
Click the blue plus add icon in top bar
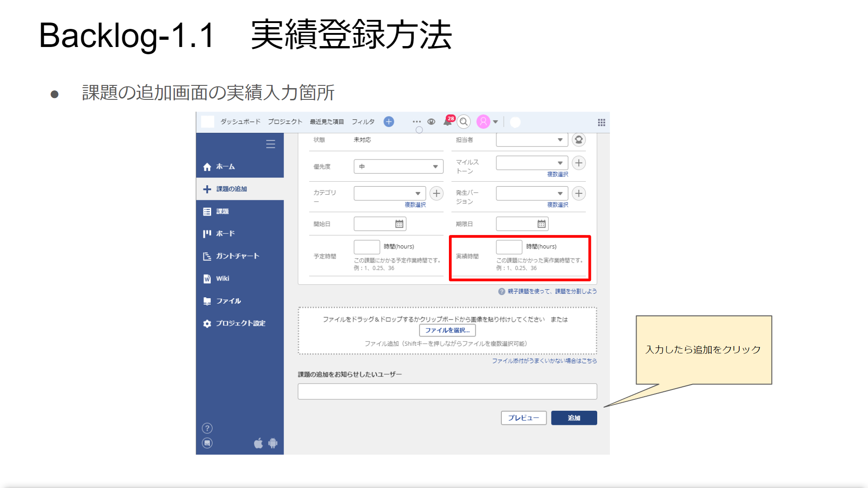click(389, 122)
